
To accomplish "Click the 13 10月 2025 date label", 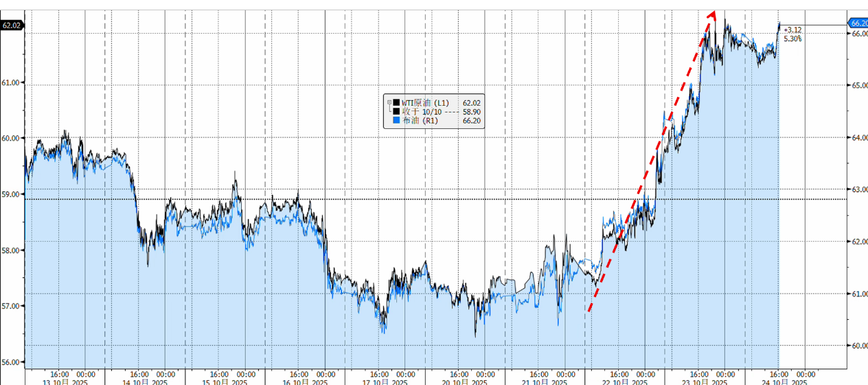I will [65, 382].
